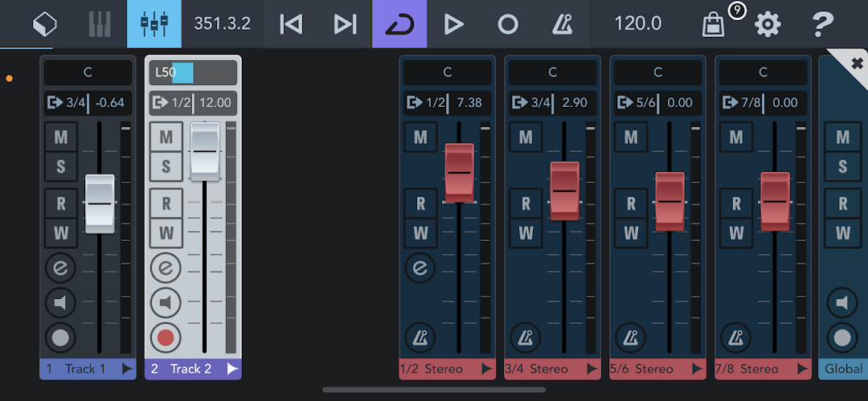This screenshot has height=401, width=868.
Task: Start playback with the play button
Action: (x=453, y=25)
